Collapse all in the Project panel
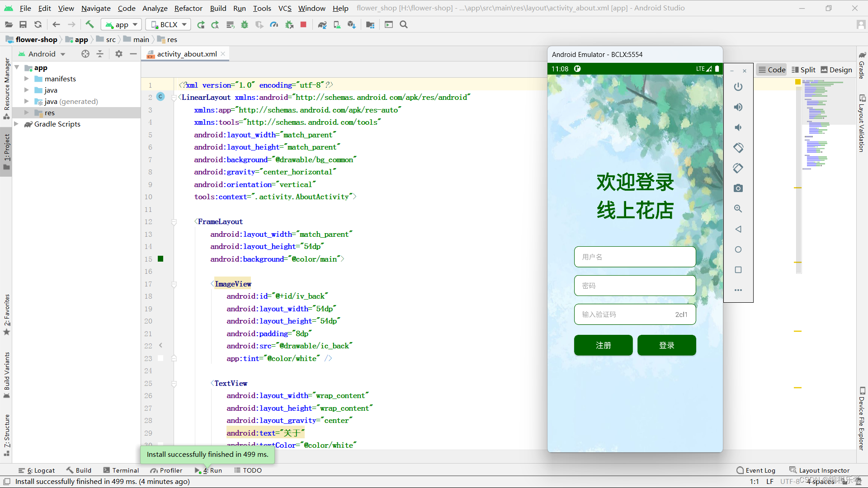 click(100, 54)
